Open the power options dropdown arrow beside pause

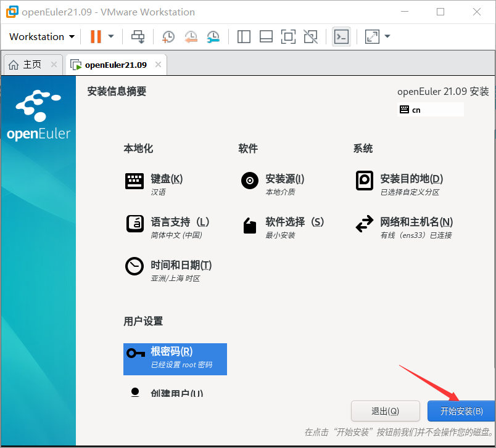(x=111, y=36)
